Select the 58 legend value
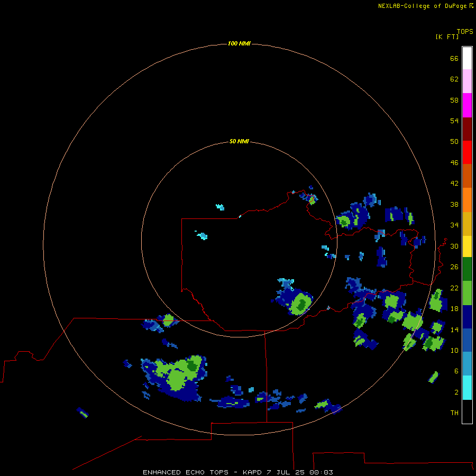The height and width of the screenshot is (476, 476). click(x=454, y=100)
